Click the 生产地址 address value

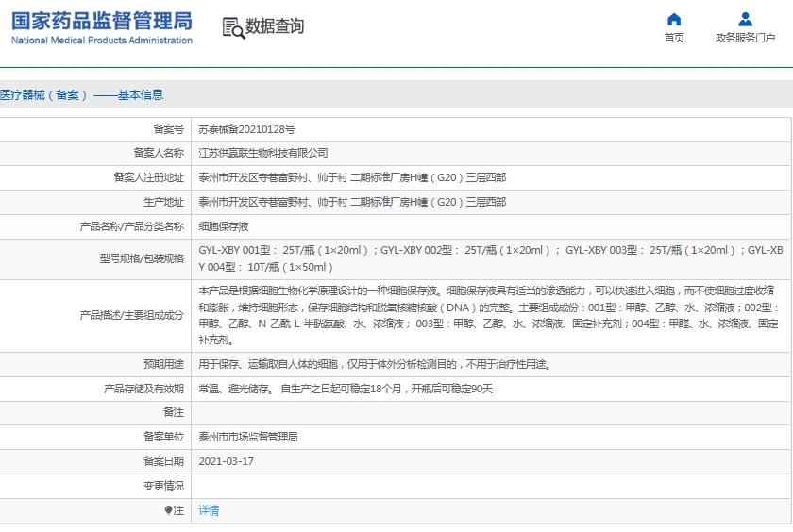pos(352,202)
